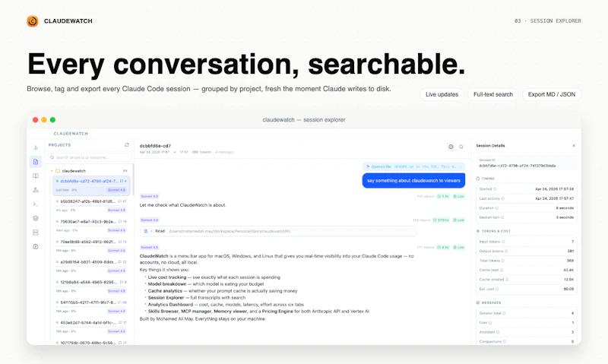Click the TIMING section header
This screenshot has width=608, height=364.
coord(488,179)
